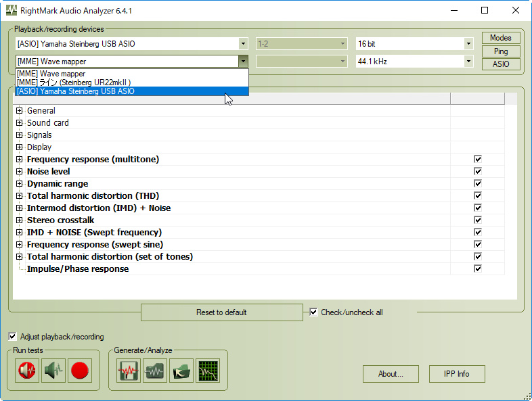Screen dimensions: 532x401
Task: Toggle THD (set of tones) checkbox
Action: 478,256
